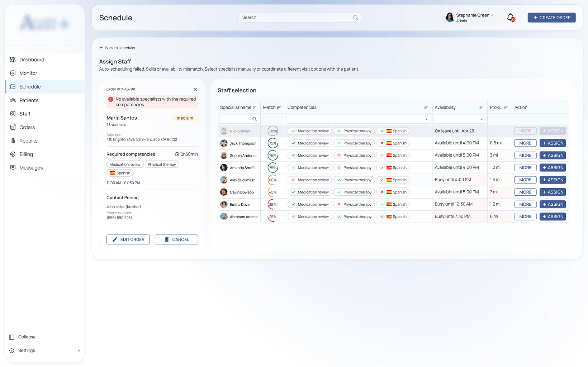Open the notifications bell icon
588x367 pixels.
pyautogui.click(x=511, y=17)
